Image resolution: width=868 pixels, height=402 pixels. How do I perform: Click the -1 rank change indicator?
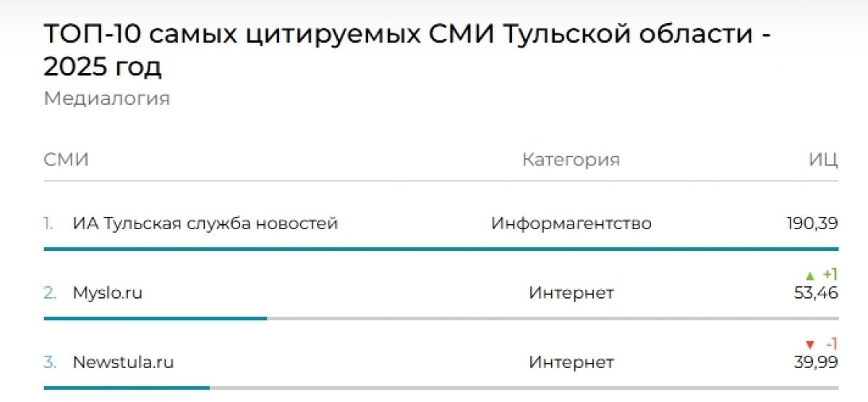coord(831,344)
